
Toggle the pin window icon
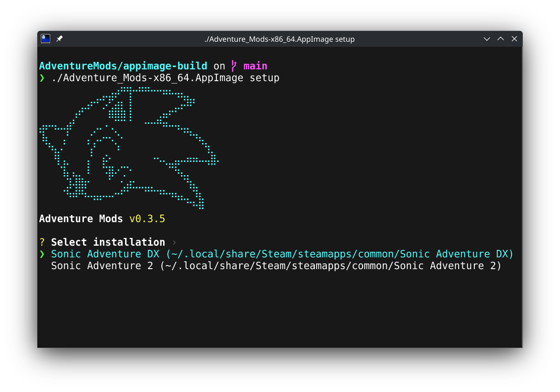pos(60,39)
